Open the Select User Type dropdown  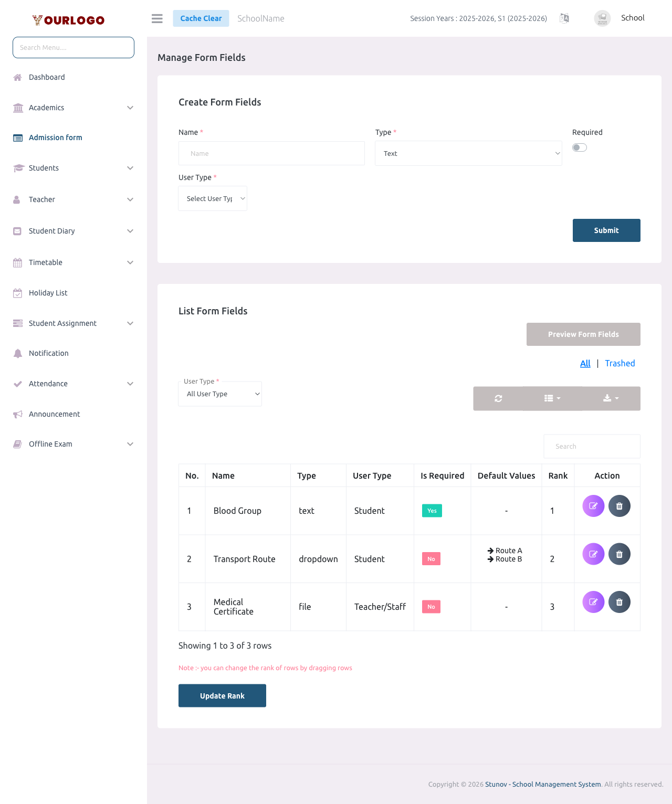click(x=213, y=198)
